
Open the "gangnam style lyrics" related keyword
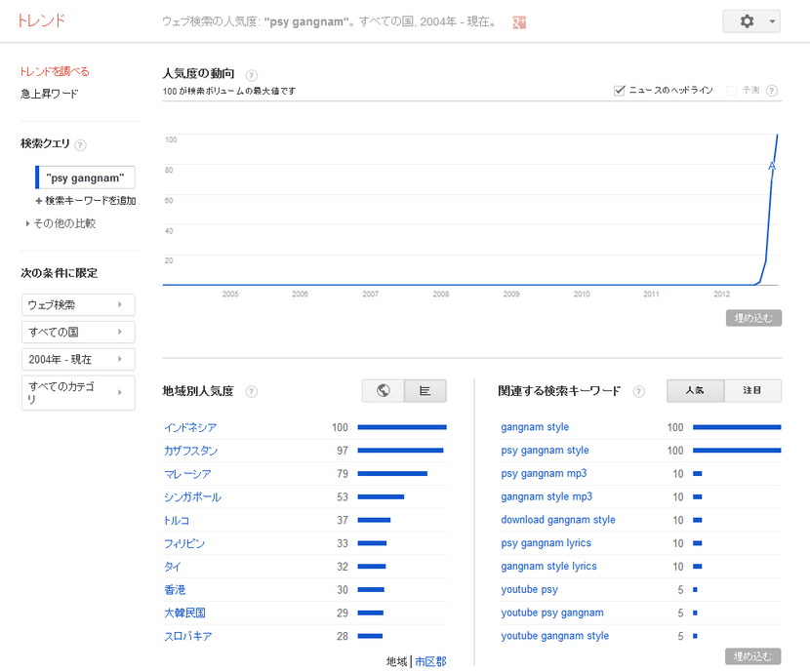(548, 567)
